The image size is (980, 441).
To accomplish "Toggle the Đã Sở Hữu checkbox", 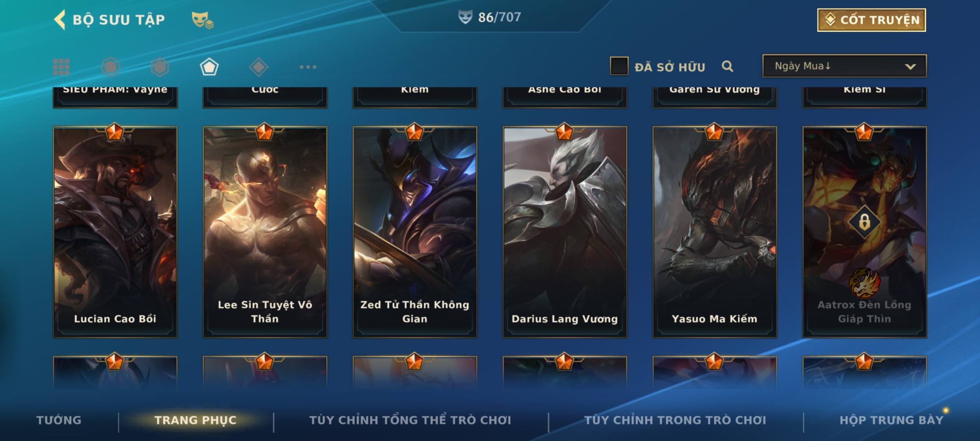I will 619,66.
